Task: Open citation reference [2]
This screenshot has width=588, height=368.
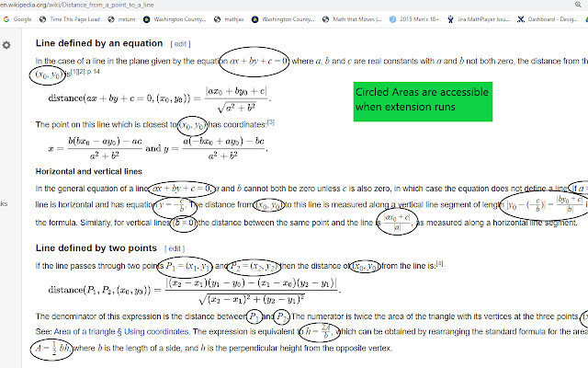Action: [x=82, y=72]
